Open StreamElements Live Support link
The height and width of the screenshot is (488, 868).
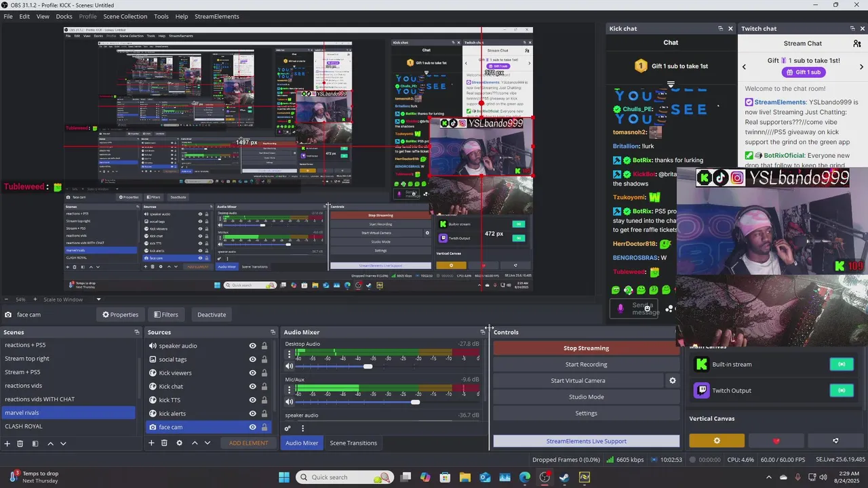click(x=586, y=441)
